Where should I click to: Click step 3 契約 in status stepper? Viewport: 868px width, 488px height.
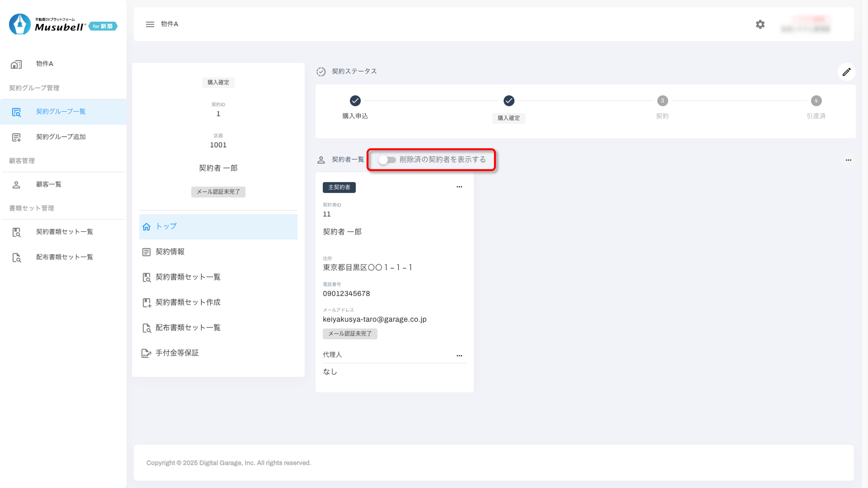tap(662, 101)
